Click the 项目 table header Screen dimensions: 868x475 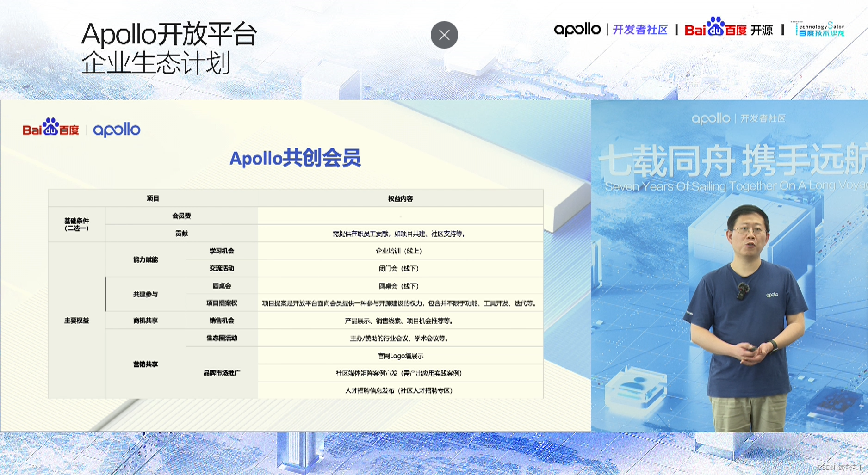153,198
